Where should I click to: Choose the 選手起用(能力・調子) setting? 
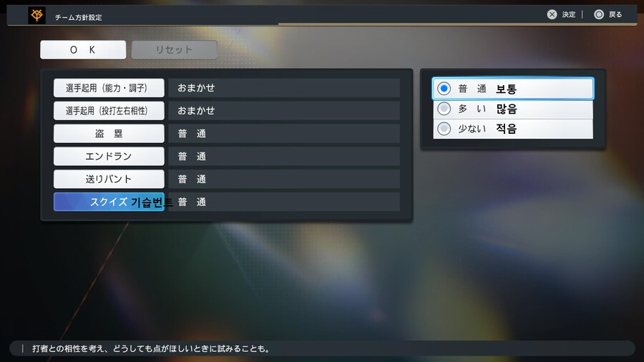[109, 88]
